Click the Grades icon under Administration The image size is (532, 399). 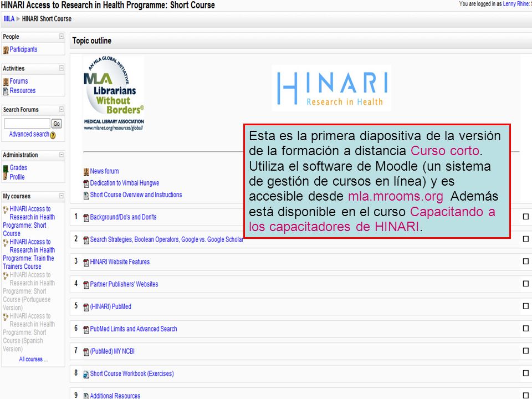click(x=6, y=168)
